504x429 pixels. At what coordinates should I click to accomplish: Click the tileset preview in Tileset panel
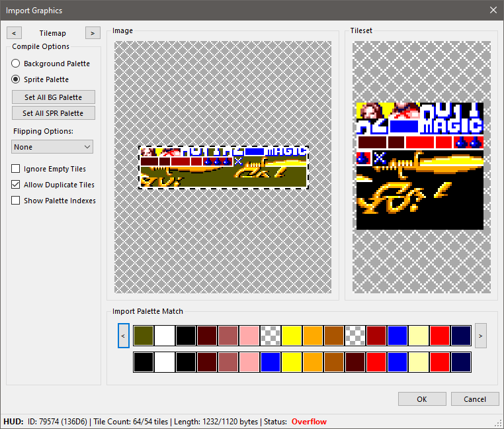pyautogui.click(x=420, y=166)
